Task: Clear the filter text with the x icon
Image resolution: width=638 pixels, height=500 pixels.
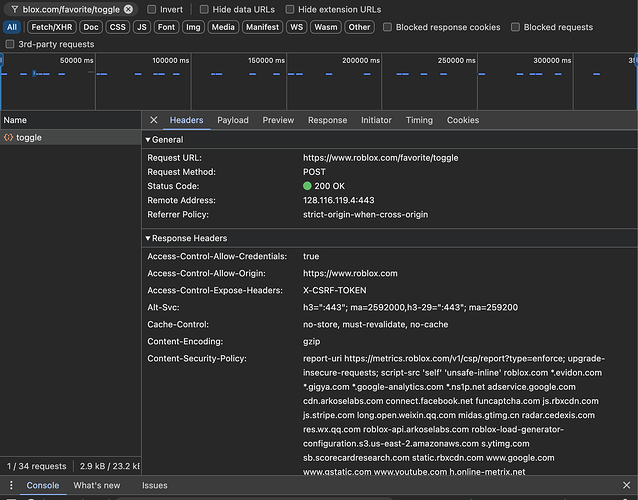Action: pos(128,9)
